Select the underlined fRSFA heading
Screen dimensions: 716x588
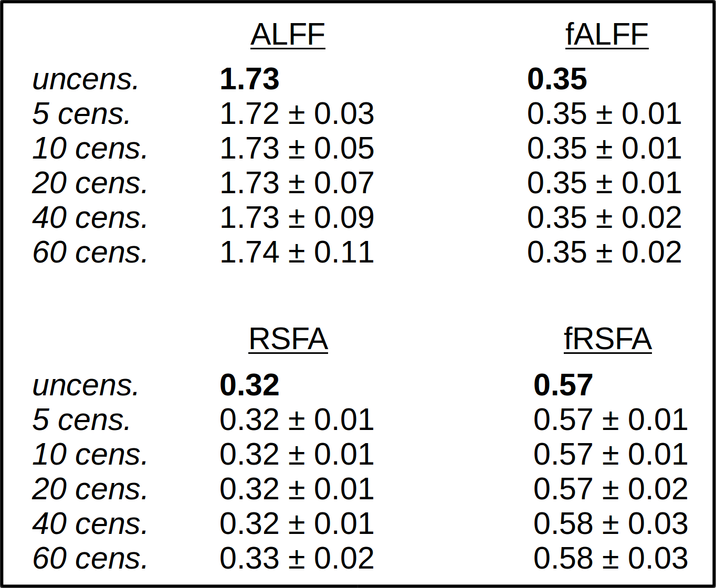pyautogui.click(x=608, y=339)
